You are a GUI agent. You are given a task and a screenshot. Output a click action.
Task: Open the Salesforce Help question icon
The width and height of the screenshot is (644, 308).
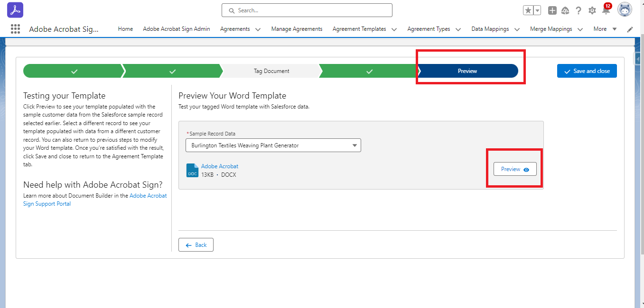(x=579, y=10)
